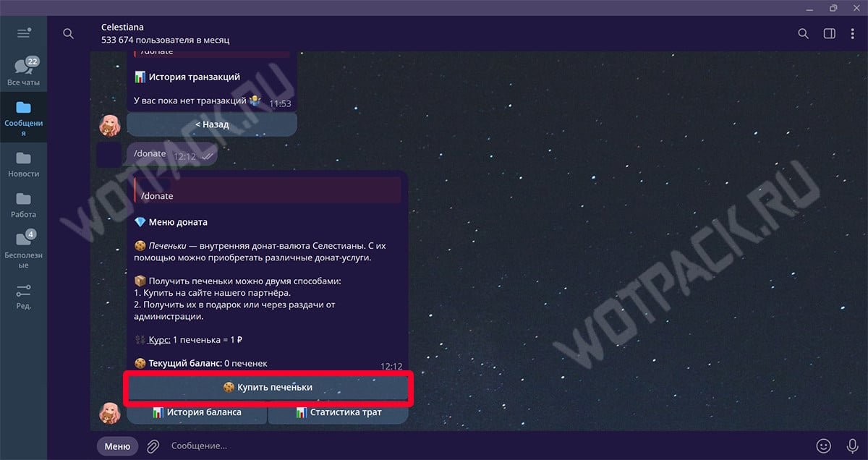The image size is (868, 460).
Task: Open Celestiana chat header profile
Action: point(166,33)
